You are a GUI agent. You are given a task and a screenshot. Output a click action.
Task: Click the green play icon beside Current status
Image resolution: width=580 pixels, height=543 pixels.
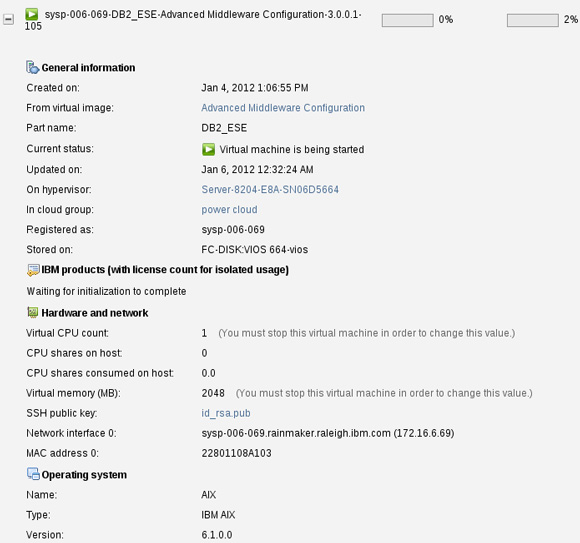pos(208,149)
